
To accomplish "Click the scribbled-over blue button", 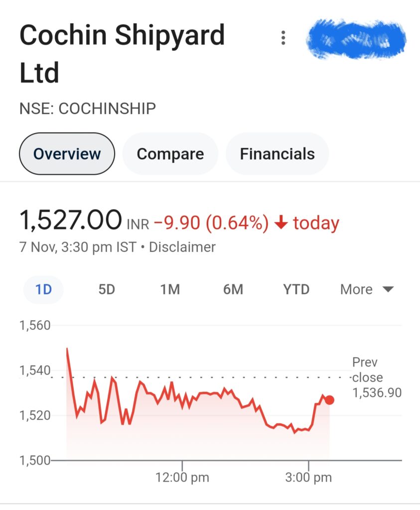I will click(356, 39).
